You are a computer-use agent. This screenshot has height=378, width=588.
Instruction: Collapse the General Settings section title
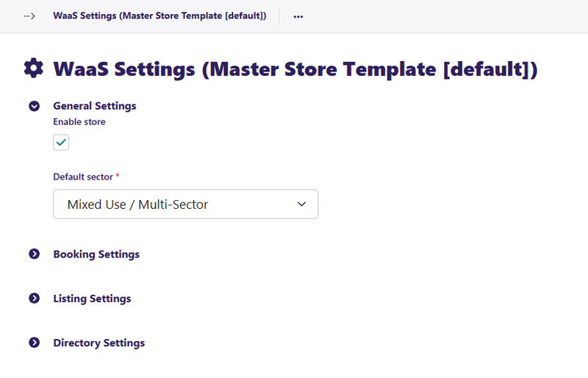point(94,106)
